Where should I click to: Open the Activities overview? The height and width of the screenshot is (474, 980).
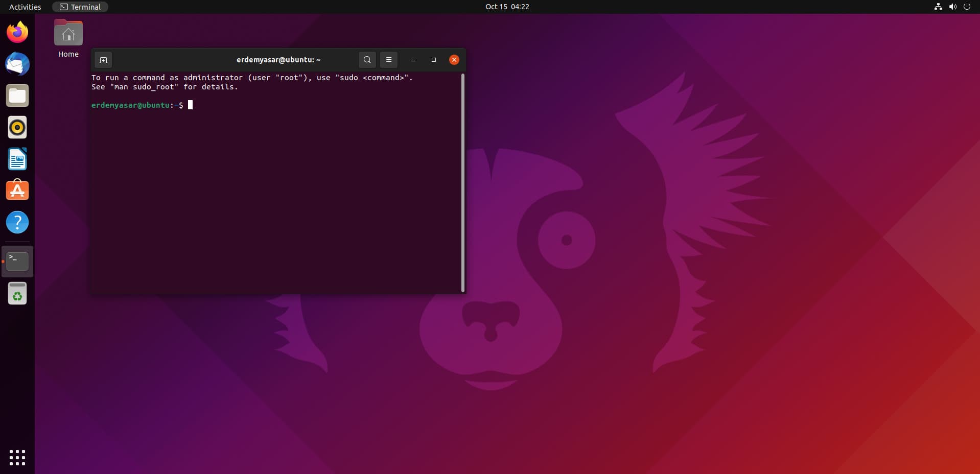click(x=25, y=7)
